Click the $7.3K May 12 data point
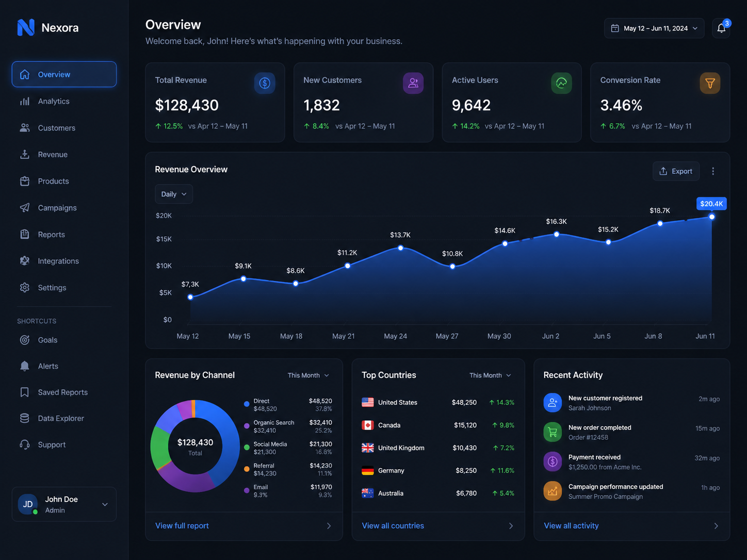The width and height of the screenshot is (747, 560). click(190, 297)
